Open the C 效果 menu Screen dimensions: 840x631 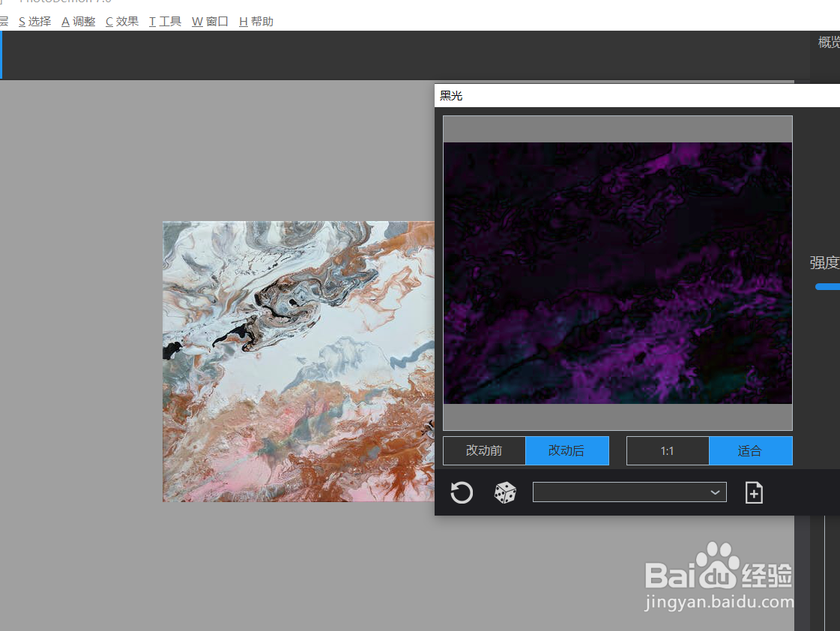[x=122, y=22]
